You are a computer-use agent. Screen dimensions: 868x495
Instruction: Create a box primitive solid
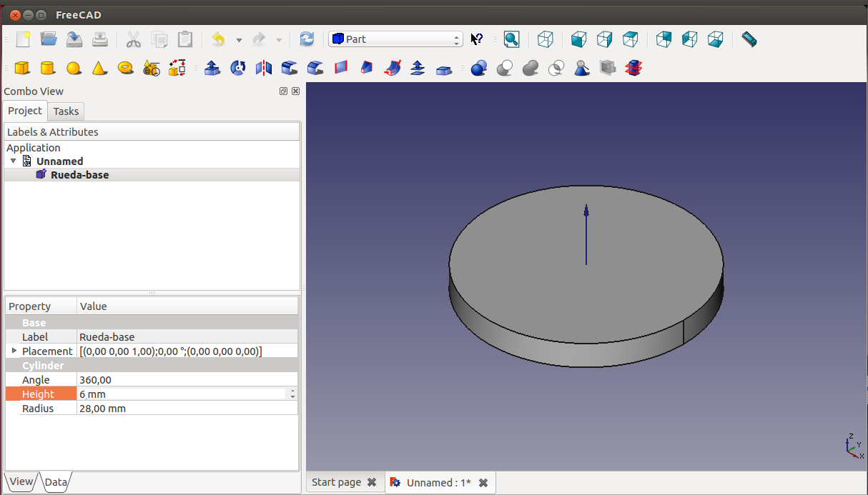click(x=22, y=68)
